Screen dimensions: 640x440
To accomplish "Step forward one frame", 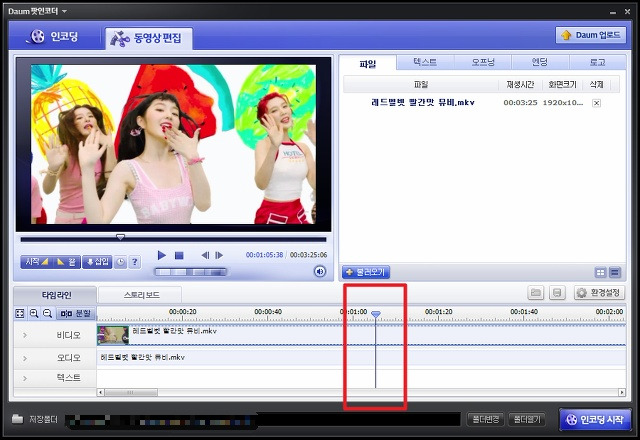I will [x=219, y=256].
